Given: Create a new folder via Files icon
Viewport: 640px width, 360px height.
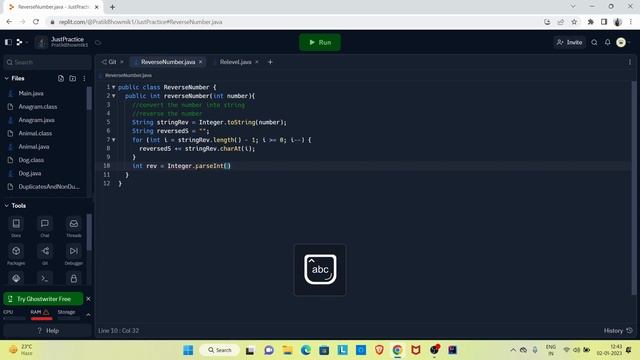Looking at the screenshot, I should (73, 78).
